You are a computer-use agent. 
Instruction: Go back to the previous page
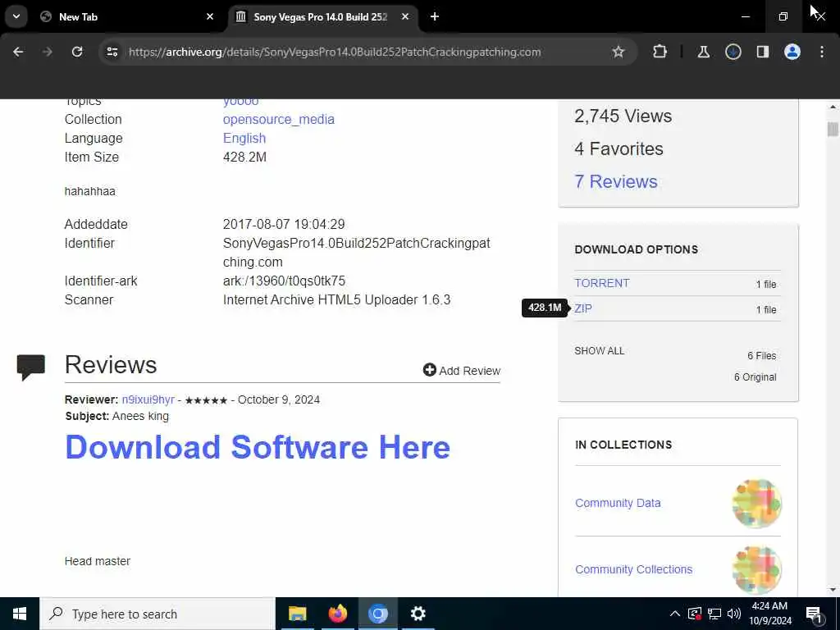click(x=18, y=52)
